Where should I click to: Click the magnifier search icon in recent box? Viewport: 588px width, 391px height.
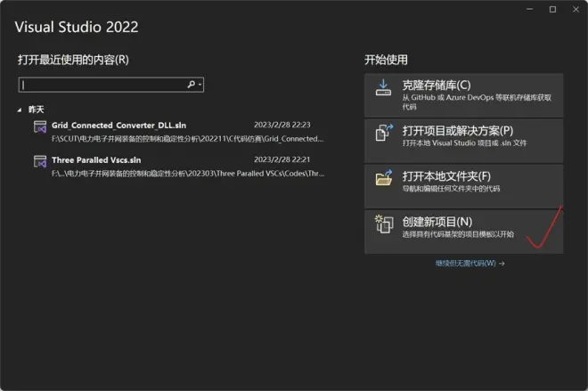[x=192, y=85]
